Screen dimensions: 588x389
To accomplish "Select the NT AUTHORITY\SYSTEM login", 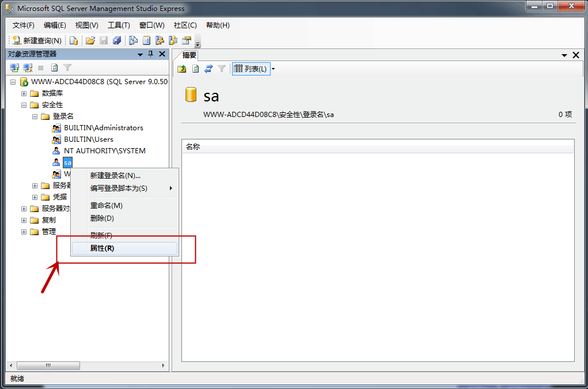I will point(105,151).
